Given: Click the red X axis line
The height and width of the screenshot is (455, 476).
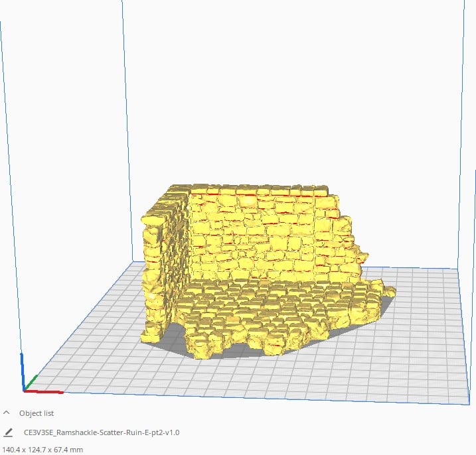Looking at the screenshot, I should 46,391.
